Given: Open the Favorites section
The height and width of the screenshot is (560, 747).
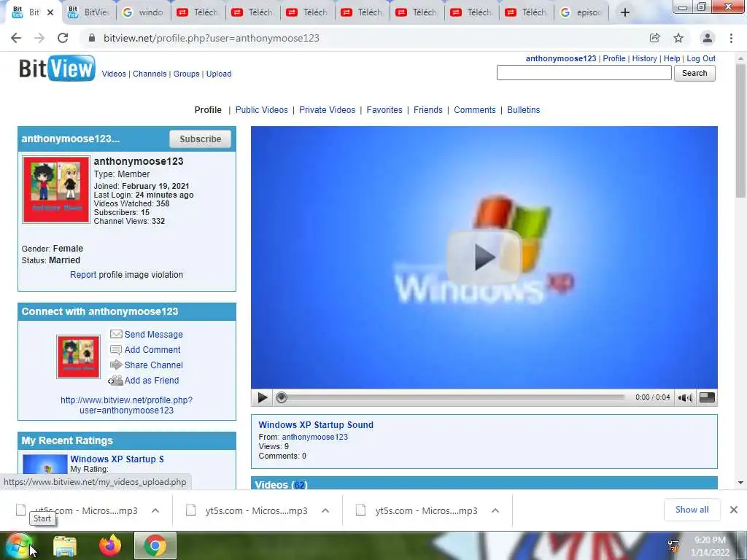Looking at the screenshot, I should click(x=384, y=110).
